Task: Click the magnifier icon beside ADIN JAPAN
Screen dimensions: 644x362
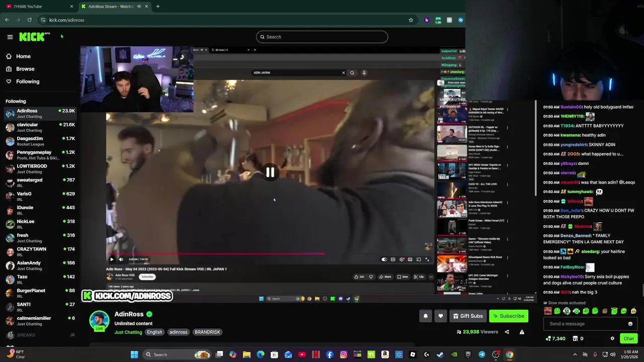Action: pos(352,73)
